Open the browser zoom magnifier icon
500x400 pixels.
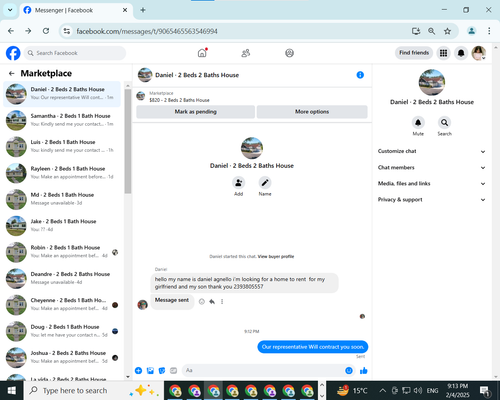point(431,31)
